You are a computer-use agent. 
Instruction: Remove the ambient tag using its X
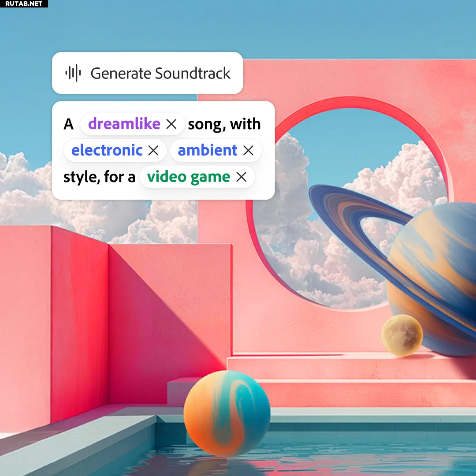(249, 151)
